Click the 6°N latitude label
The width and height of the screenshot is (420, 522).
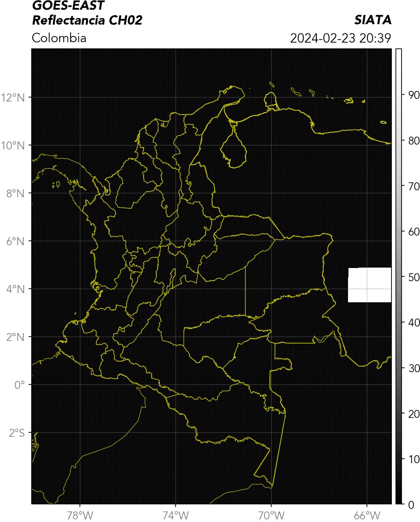point(16,241)
